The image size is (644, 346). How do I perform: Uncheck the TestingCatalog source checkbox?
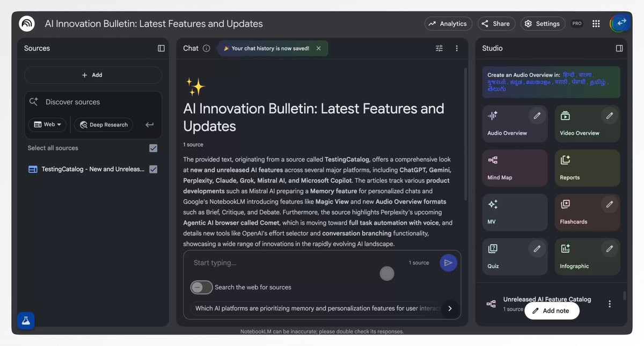pyautogui.click(x=153, y=169)
